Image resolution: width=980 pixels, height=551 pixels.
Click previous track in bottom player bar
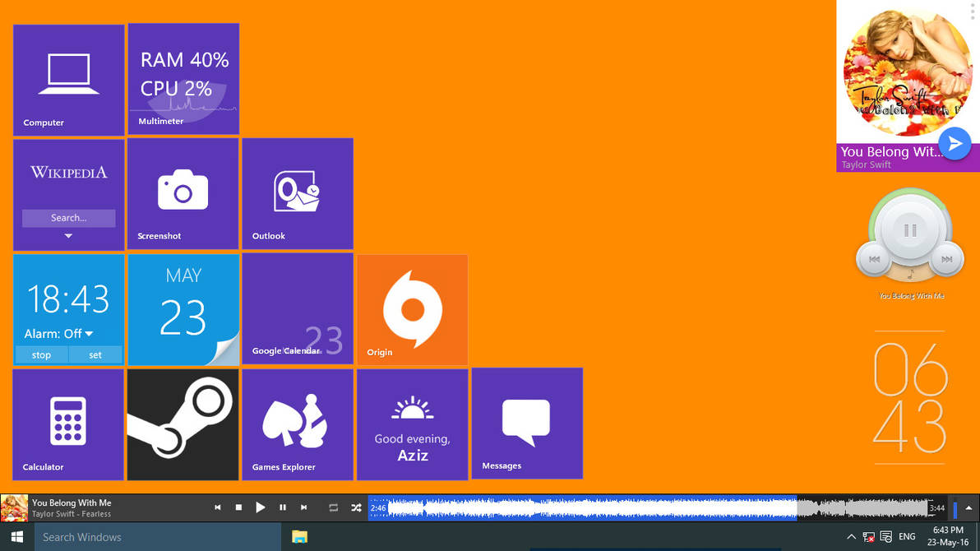218,508
